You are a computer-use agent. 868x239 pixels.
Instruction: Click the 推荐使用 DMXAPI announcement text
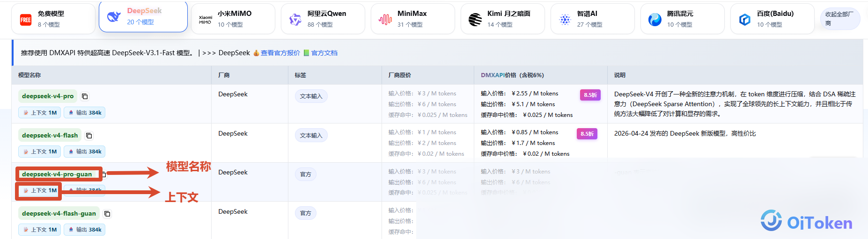[x=107, y=53]
